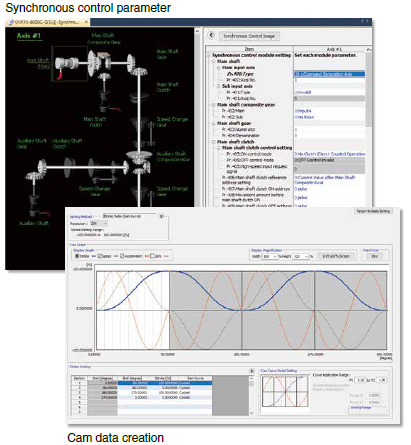Viewport: 411px width, 445px height.
Task: Click the View button under Point Data
Action: tap(374, 256)
